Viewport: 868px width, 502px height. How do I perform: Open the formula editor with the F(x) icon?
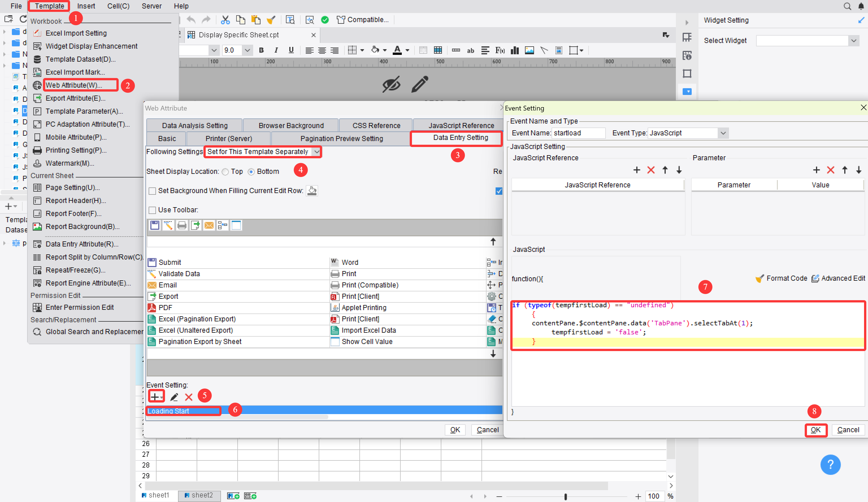tap(500, 50)
